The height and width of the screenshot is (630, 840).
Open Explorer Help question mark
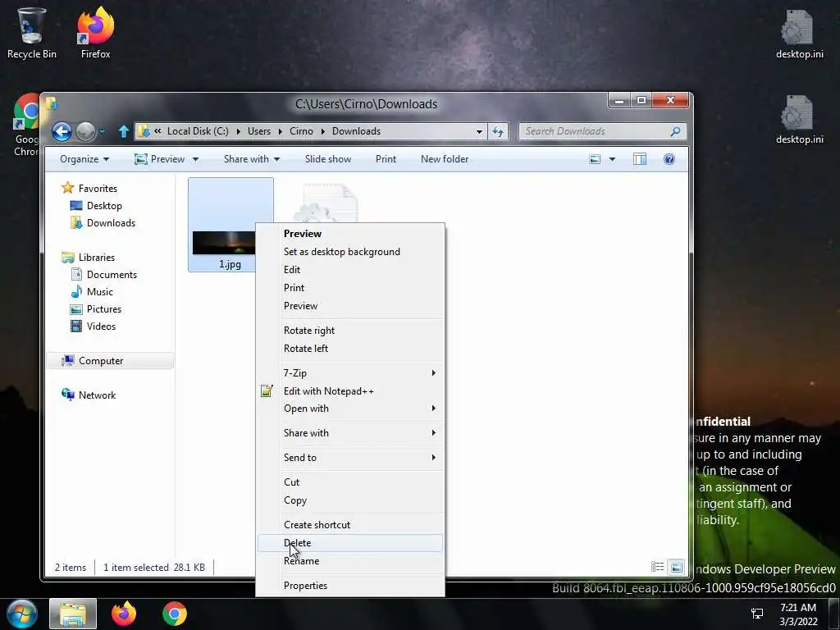coord(669,159)
